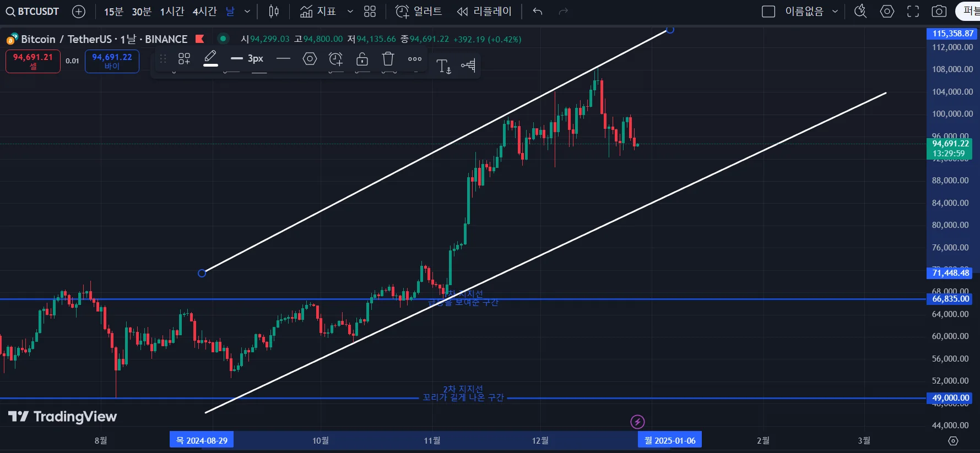Viewport: 980px width, 453px height.
Task: Take a chart snapshot with camera icon
Action: coord(939,12)
